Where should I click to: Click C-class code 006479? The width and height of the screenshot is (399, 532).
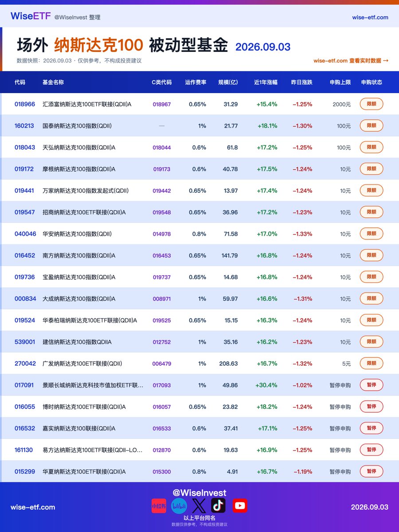point(162,364)
